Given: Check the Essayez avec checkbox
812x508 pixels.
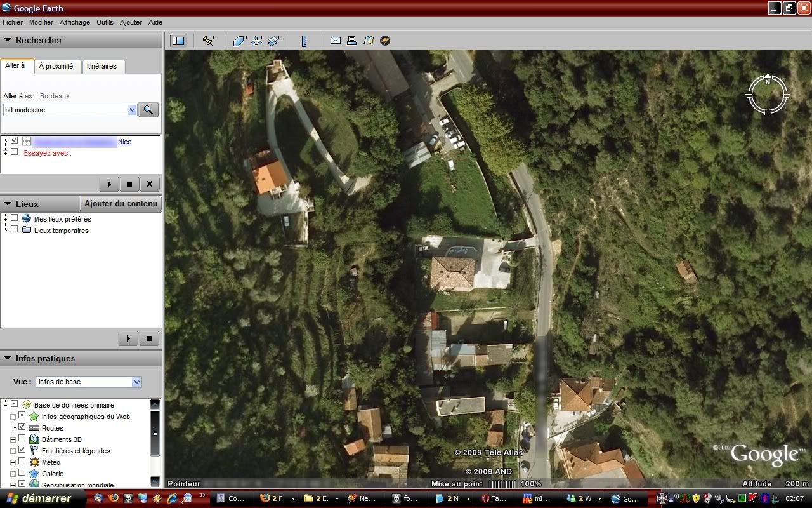Looking at the screenshot, I should (x=15, y=152).
